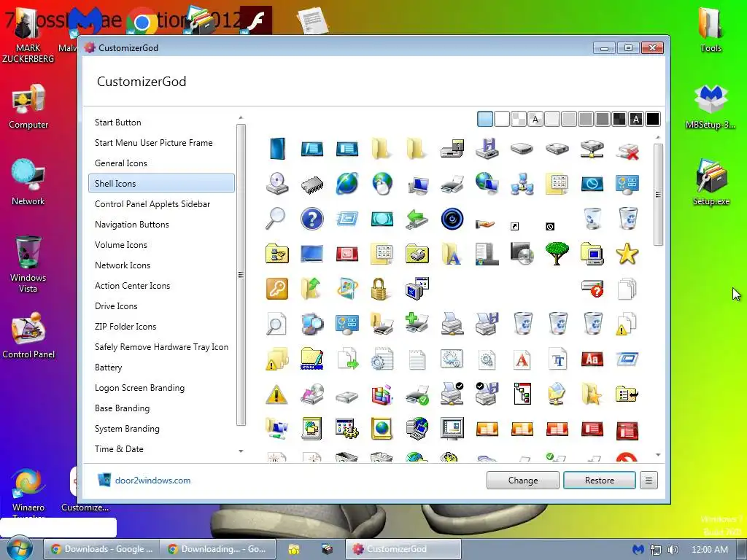Select the checkered transparent background swatch
747x560 pixels.
point(519,119)
